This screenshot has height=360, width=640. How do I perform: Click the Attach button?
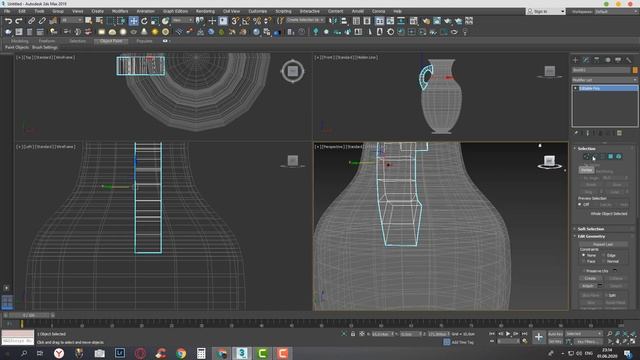588,286
